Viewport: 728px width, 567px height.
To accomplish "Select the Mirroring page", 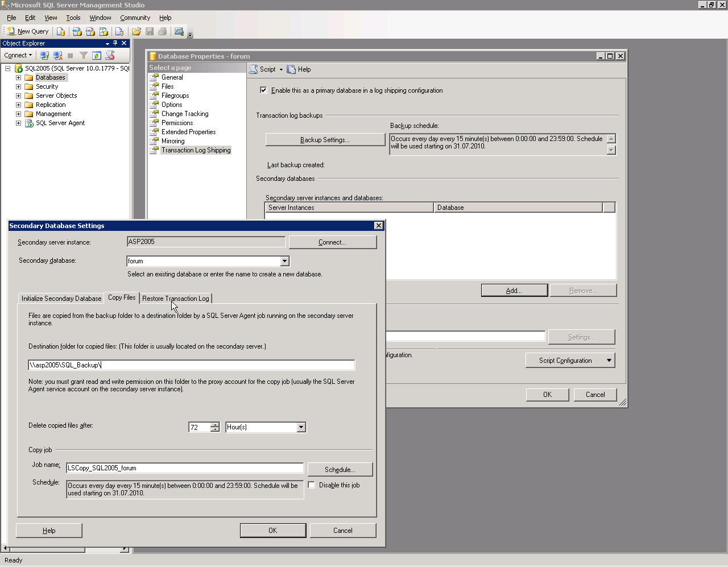I will tap(173, 141).
